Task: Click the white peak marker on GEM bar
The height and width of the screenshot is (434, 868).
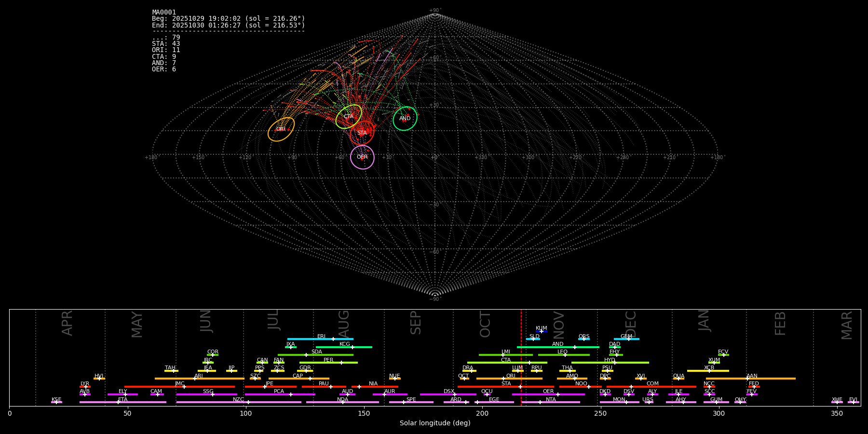Action: click(x=628, y=339)
